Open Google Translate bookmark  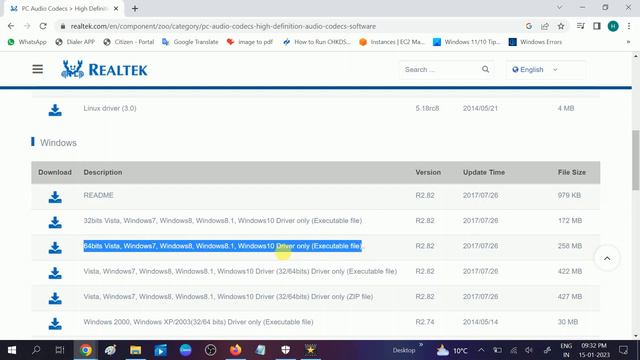click(x=190, y=42)
